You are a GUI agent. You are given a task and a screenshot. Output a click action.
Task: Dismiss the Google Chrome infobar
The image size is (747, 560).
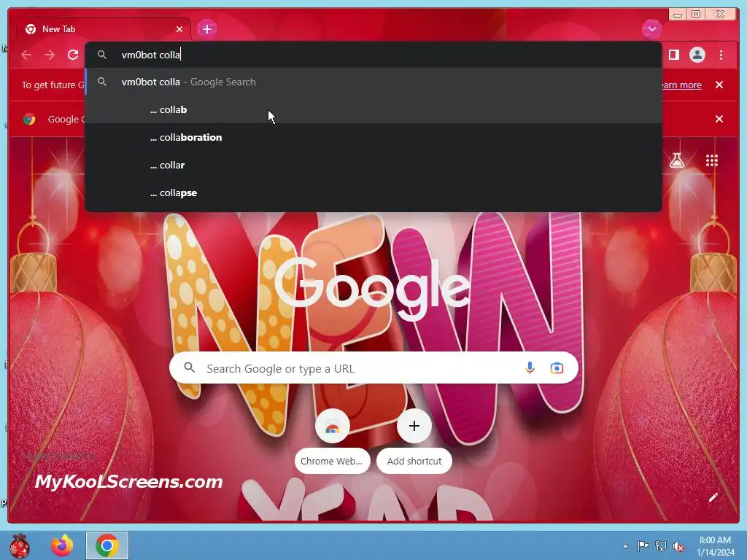(x=719, y=119)
